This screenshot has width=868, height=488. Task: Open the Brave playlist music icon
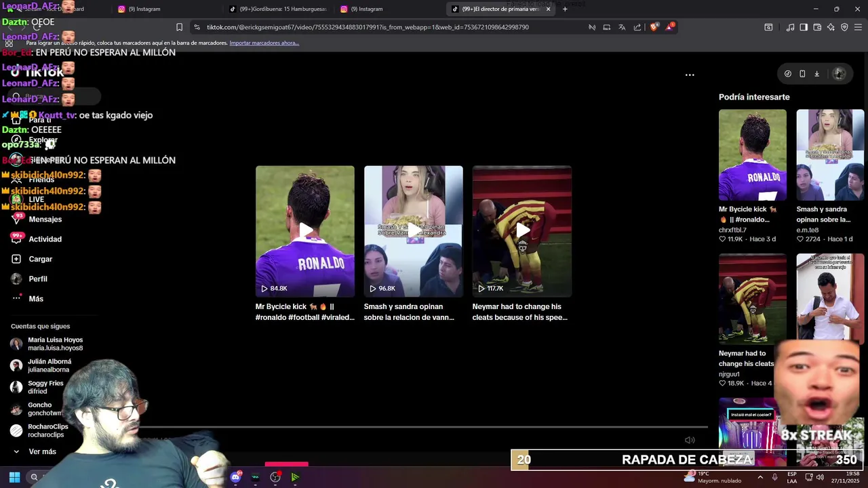[x=790, y=27]
